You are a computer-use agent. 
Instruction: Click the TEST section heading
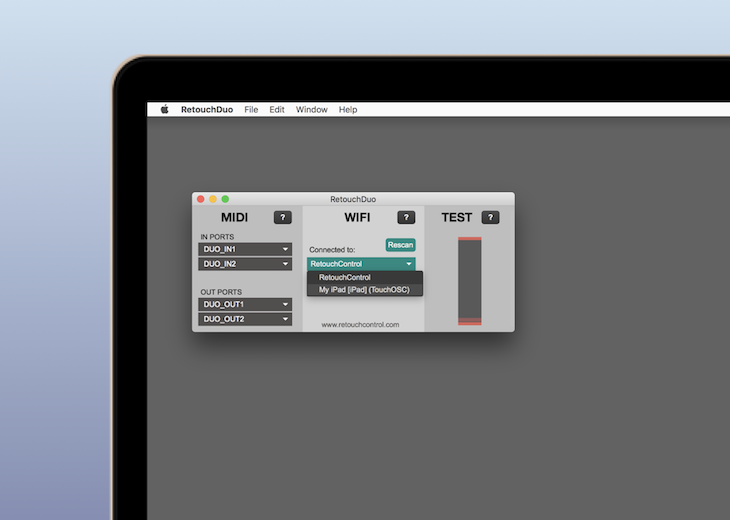(x=457, y=217)
